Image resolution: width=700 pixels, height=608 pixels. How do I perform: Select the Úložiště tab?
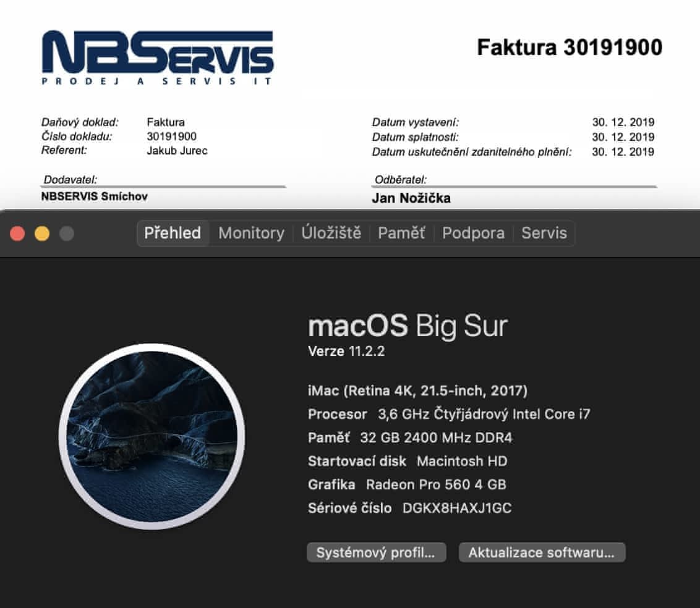click(x=331, y=233)
